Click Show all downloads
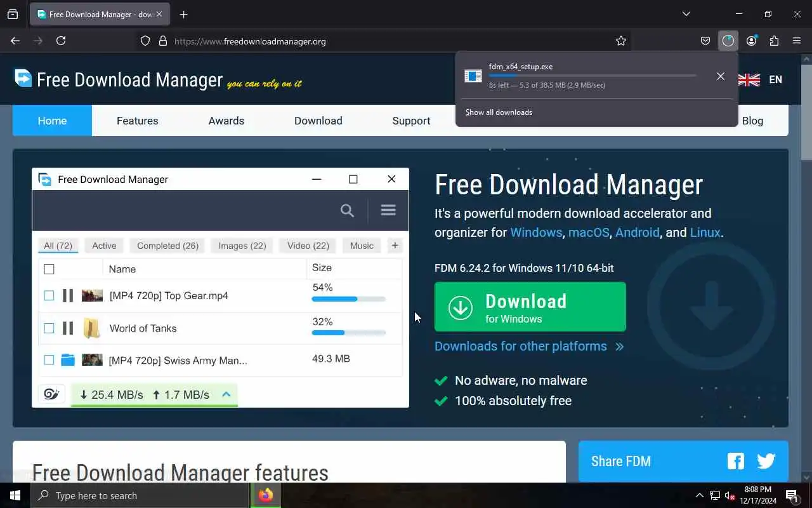The width and height of the screenshot is (812, 508). coord(499,112)
